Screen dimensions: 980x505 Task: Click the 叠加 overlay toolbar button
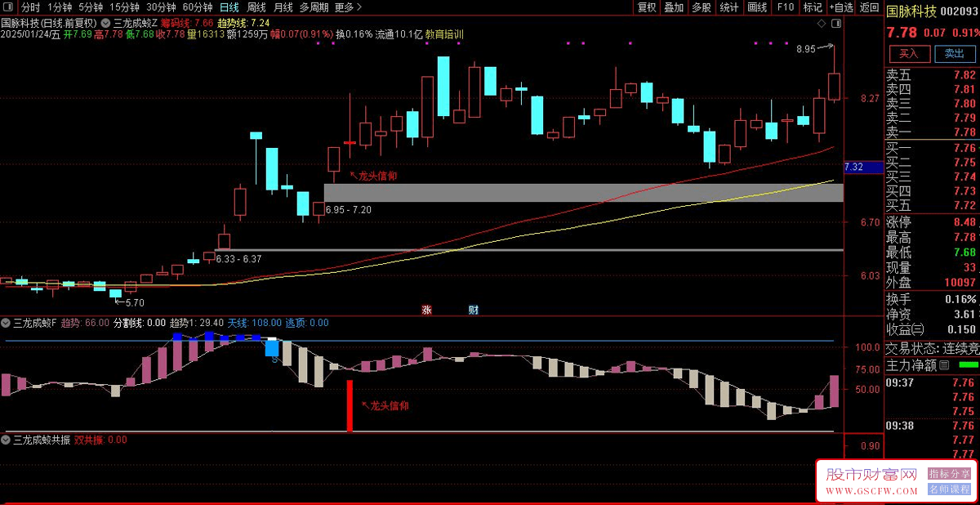(x=674, y=7)
